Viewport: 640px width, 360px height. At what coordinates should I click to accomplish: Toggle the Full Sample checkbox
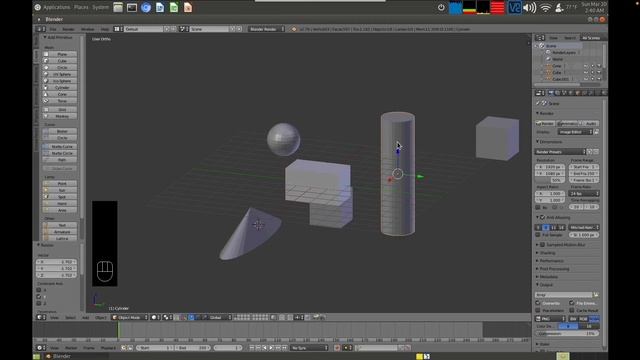click(x=538, y=235)
